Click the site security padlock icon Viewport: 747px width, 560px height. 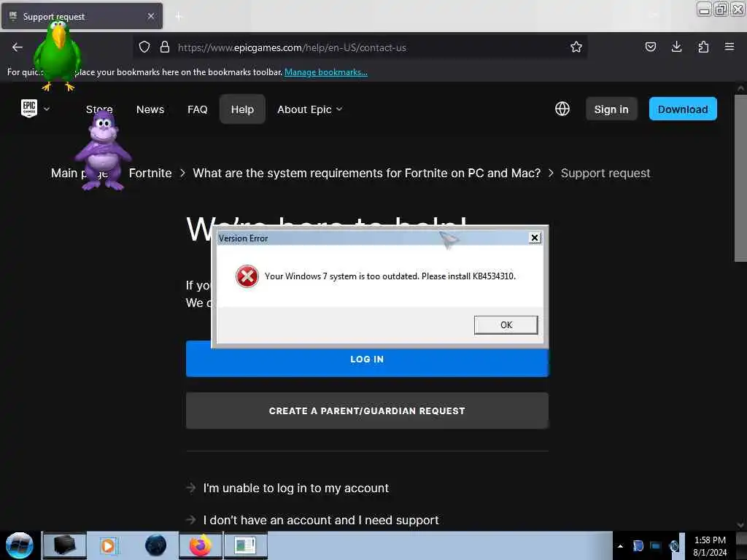click(x=165, y=47)
